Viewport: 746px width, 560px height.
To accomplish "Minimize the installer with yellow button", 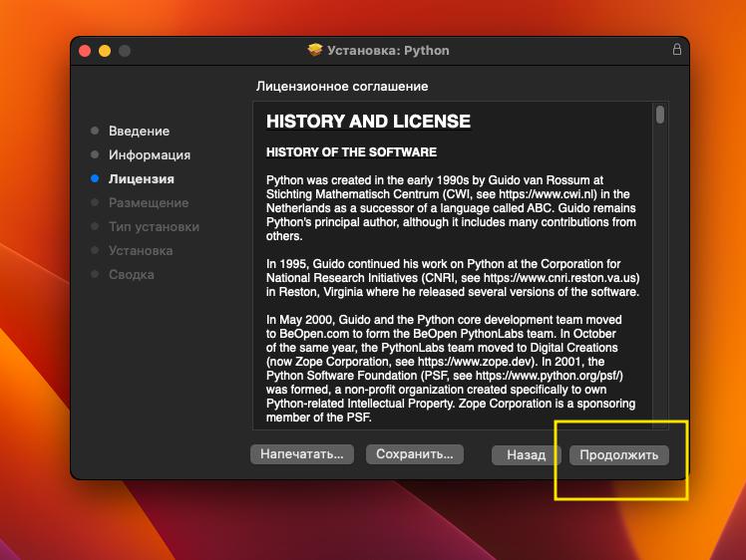I will pos(105,51).
